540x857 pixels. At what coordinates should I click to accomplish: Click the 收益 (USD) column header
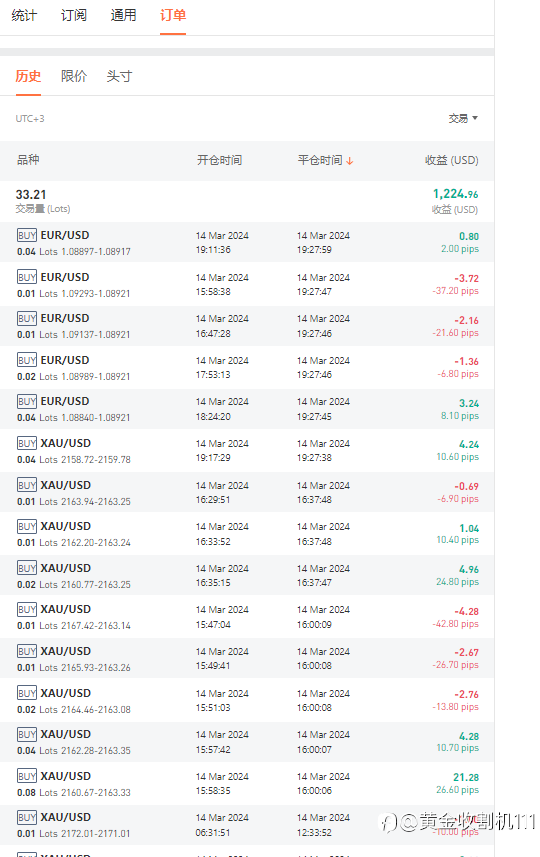[451, 160]
